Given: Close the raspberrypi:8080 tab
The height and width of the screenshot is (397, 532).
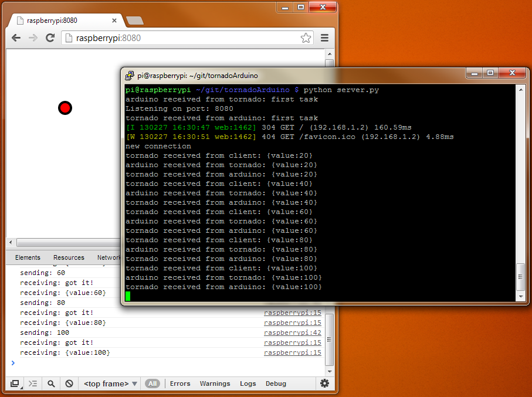Looking at the screenshot, I should 114,21.
